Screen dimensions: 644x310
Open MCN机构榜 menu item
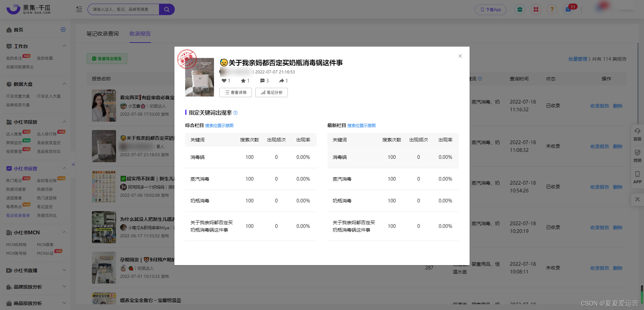click(x=16, y=245)
